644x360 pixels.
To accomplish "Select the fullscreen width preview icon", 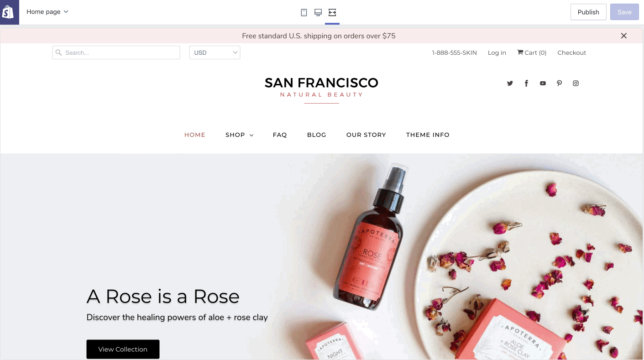I will click(x=332, y=12).
